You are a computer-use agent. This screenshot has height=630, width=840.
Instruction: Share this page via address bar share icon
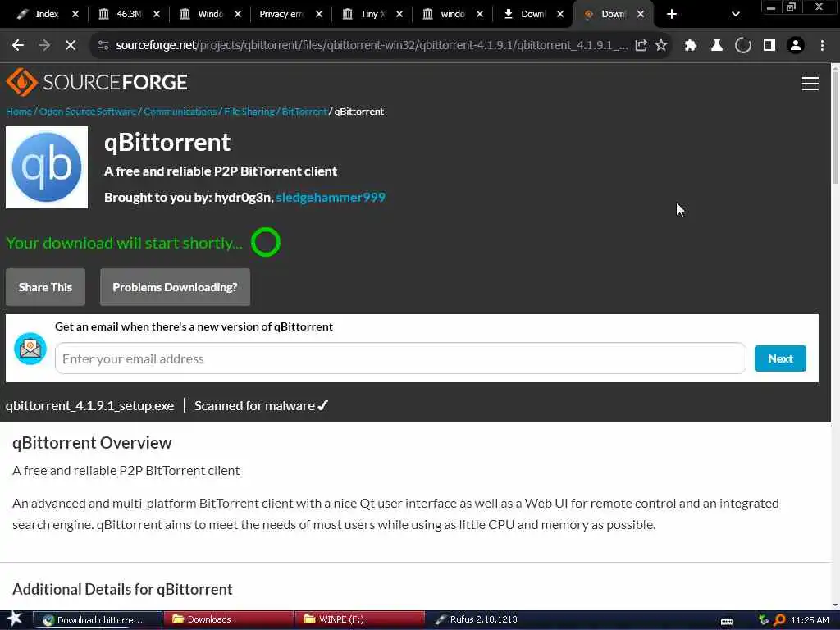[x=641, y=46]
